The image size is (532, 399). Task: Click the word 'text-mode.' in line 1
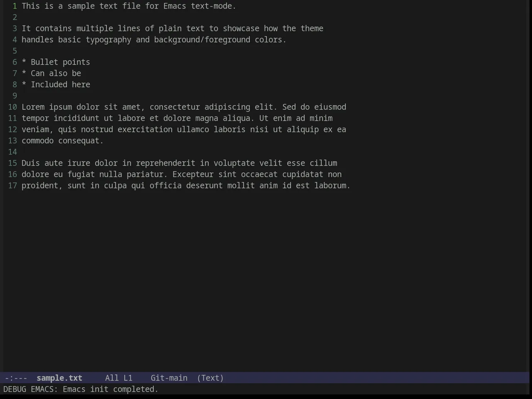214,6
